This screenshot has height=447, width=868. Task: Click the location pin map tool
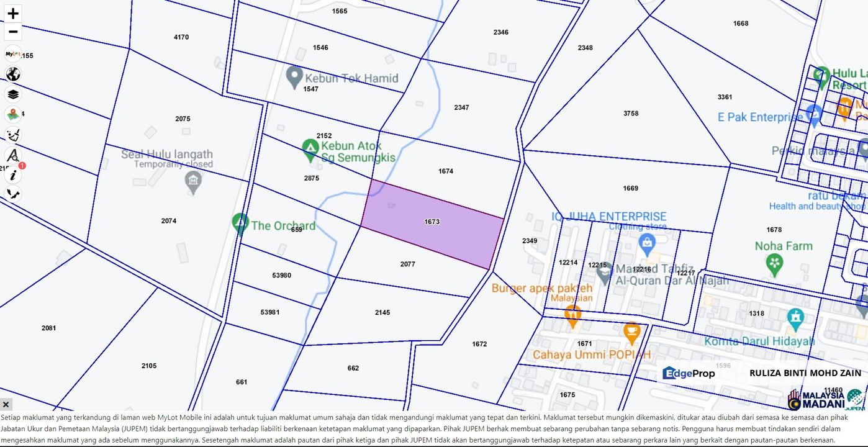[x=13, y=114]
